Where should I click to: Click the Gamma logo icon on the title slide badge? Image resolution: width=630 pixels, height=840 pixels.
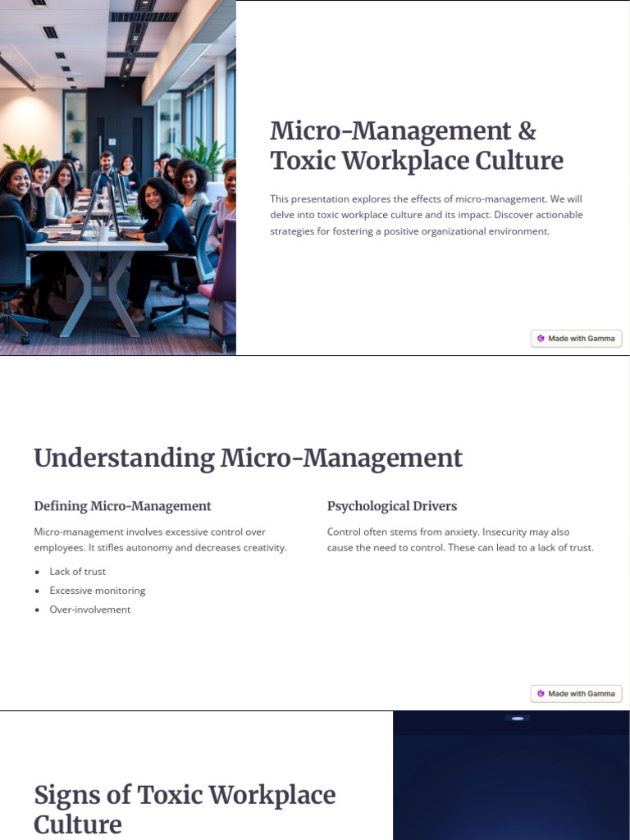pyautogui.click(x=541, y=339)
